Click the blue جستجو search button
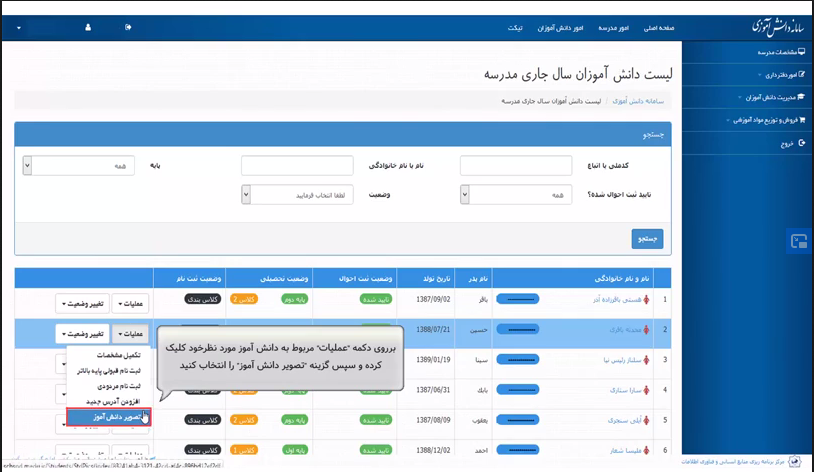The height and width of the screenshot is (472, 814). pos(647,239)
